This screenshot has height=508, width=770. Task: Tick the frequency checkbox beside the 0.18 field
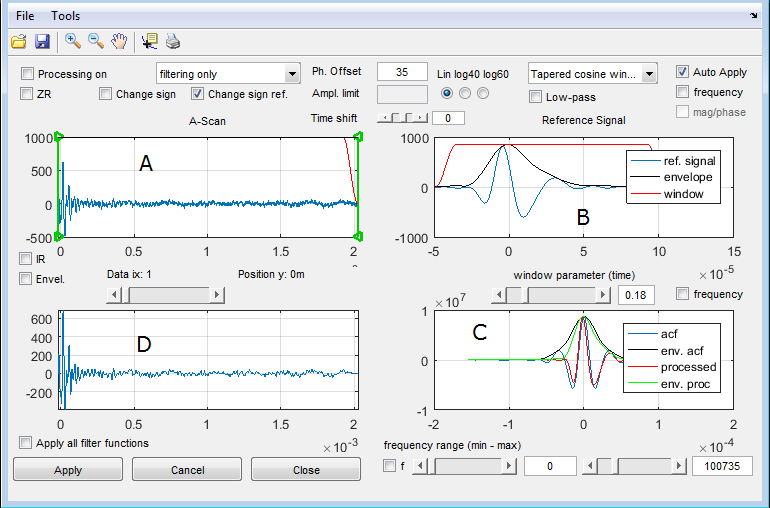[x=682, y=294]
